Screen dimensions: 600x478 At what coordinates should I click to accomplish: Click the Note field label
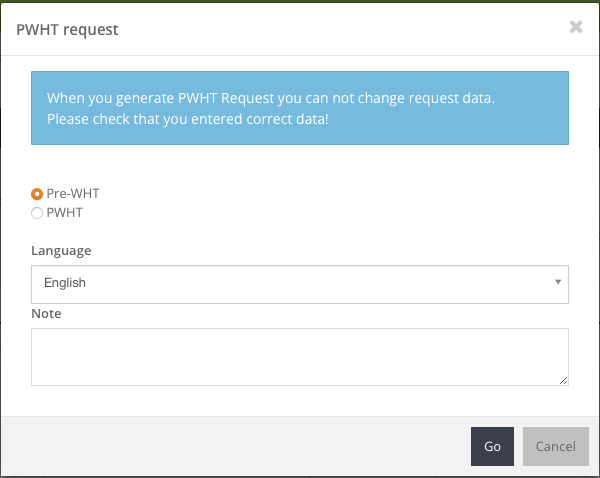coord(46,314)
